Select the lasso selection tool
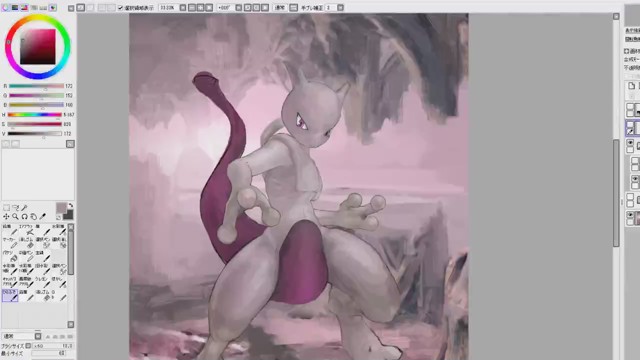Viewport: 640px width, 360px height. [16, 207]
